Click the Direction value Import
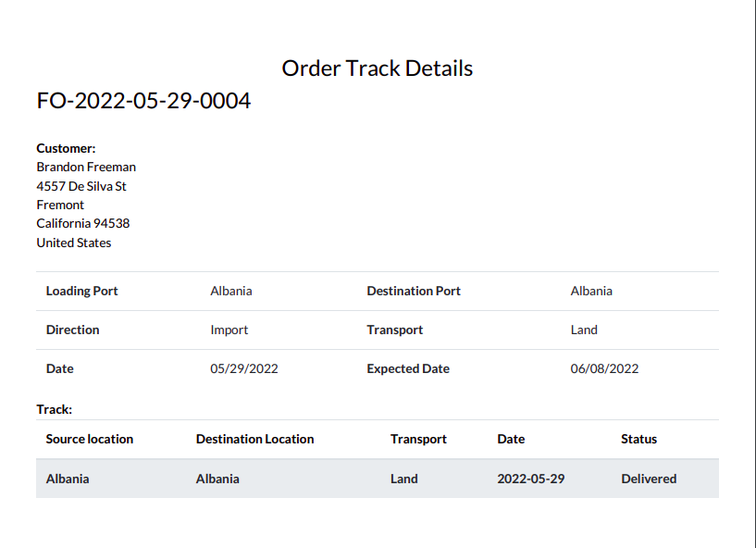The image size is (756, 548). tap(229, 330)
